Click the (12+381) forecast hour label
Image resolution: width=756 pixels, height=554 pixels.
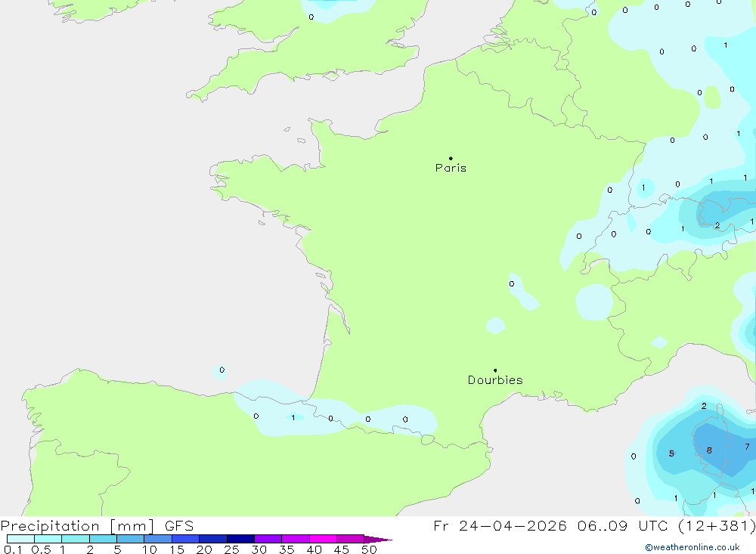718,526
